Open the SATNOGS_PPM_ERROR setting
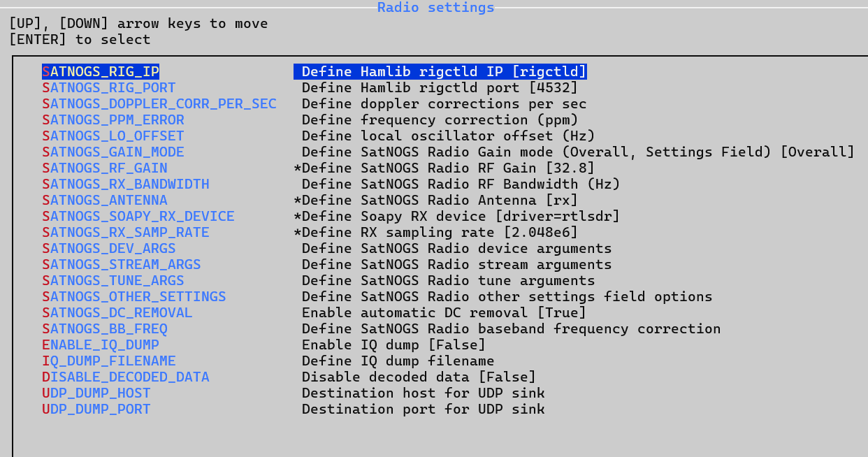The image size is (868, 457). 113,120
